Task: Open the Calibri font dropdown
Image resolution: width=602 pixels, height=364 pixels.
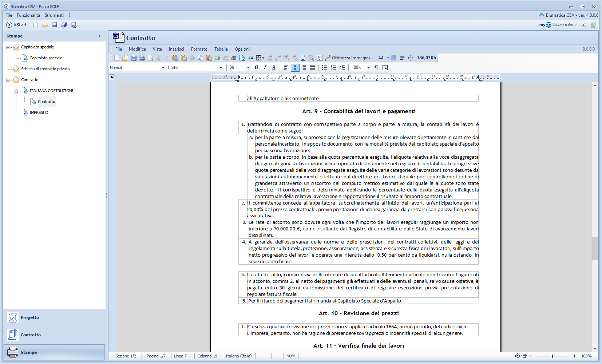Action: pos(221,68)
